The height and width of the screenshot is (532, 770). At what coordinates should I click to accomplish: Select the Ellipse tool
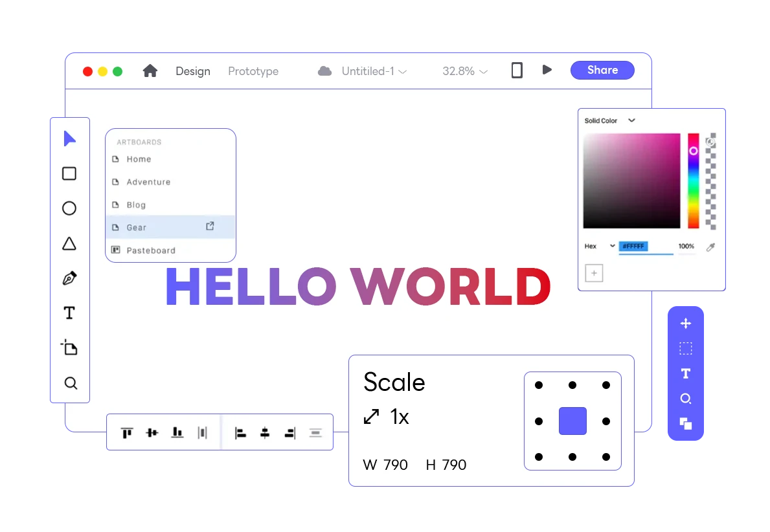[x=69, y=208]
